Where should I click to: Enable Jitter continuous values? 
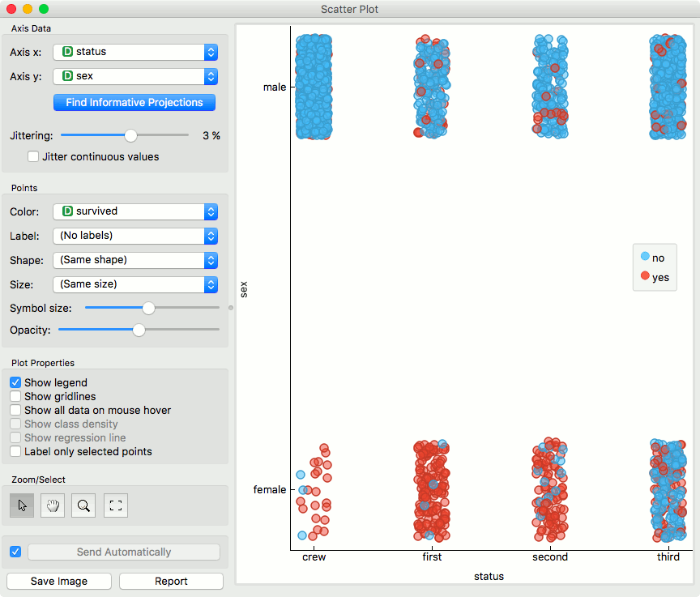[33, 156]
